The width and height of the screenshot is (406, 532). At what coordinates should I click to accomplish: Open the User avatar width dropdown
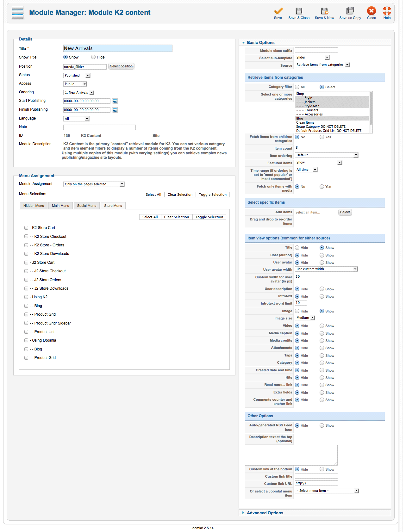point(327,269)
